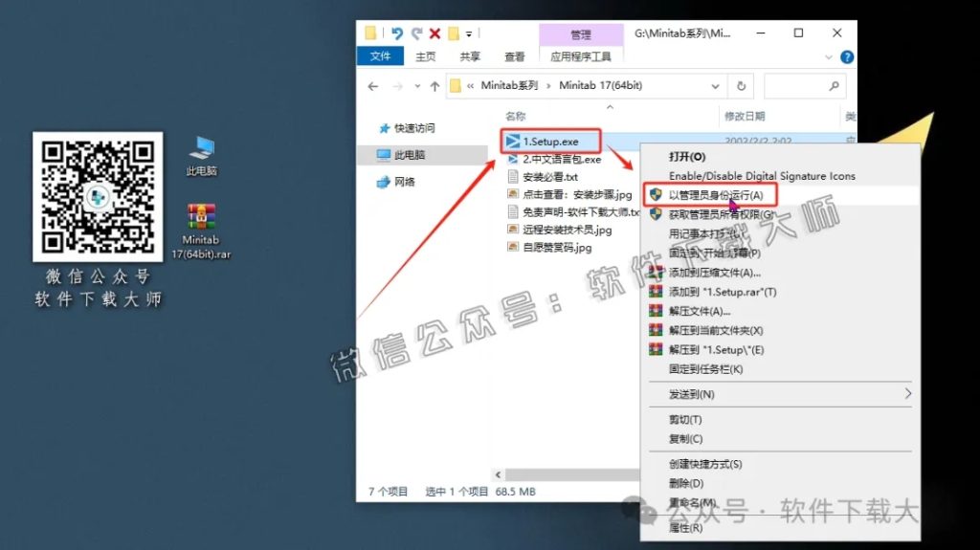Screen dimensions: 980x550
Task: Go back with the left arrow button
Action: [x=373, y=86]
